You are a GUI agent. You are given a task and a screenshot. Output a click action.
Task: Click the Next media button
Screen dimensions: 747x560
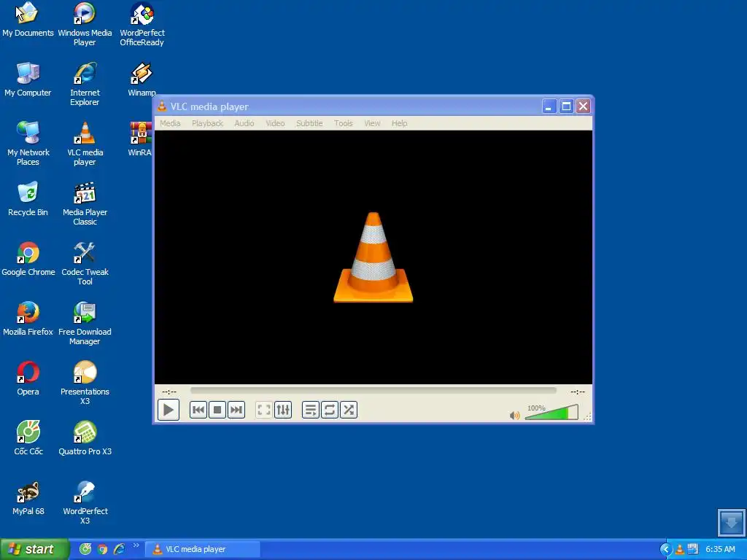(236, 410)
